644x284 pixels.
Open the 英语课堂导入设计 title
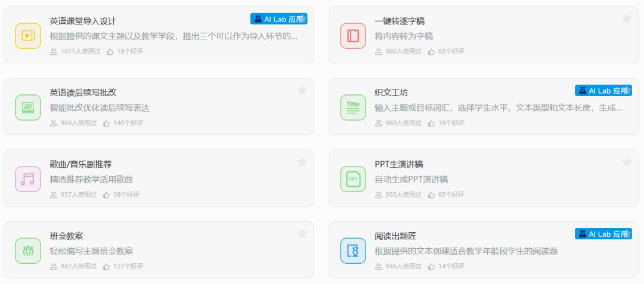pyautogui.click(x=83, y=21)
